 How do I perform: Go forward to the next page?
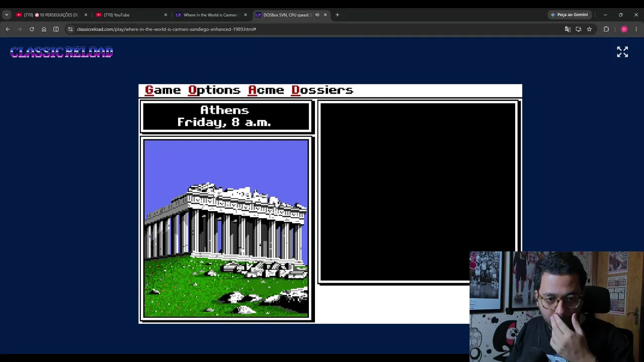click(x=20, y=29)
